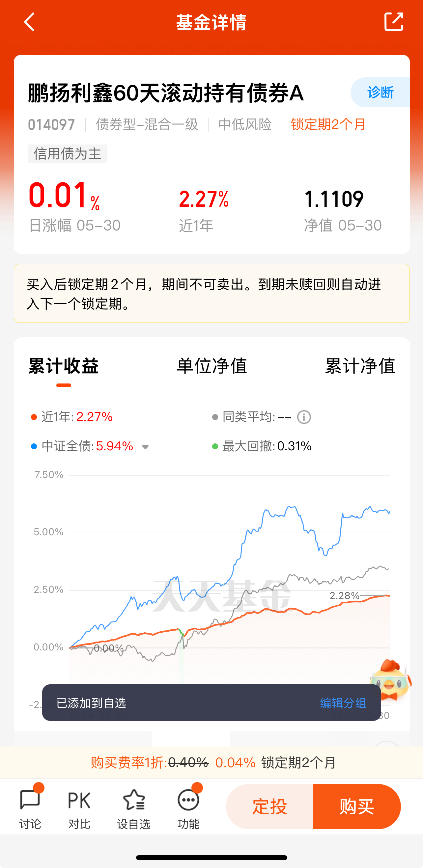Tap the 锁定期2个月 orange label
The image size is (423, 868).
click(328, 125)
